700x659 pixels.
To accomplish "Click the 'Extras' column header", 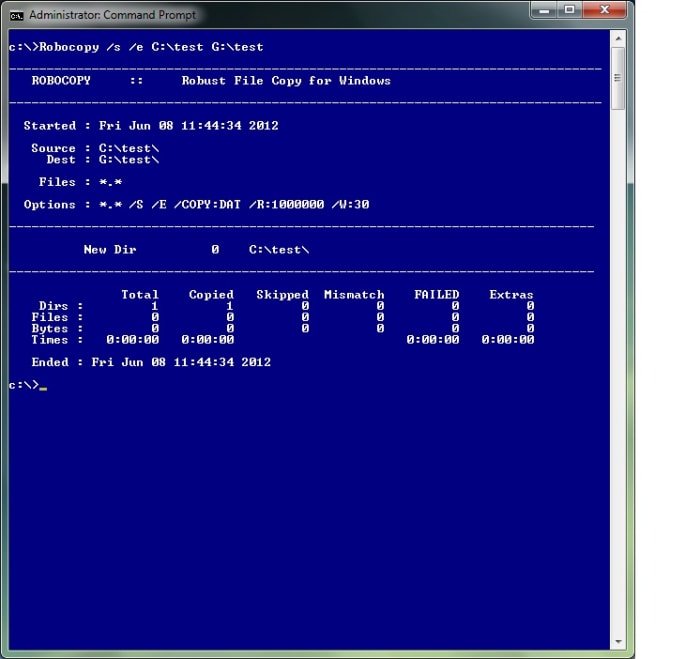I will pos(511,295).
